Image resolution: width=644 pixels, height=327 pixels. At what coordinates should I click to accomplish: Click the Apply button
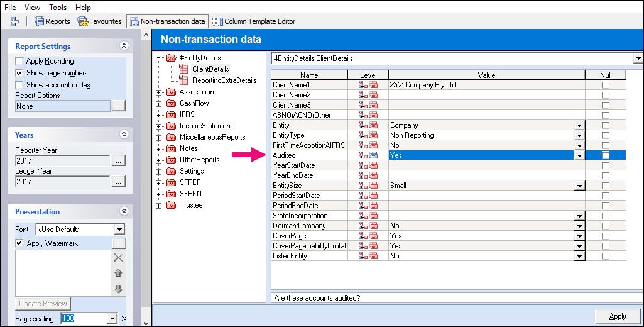click(x=617, y=316)
